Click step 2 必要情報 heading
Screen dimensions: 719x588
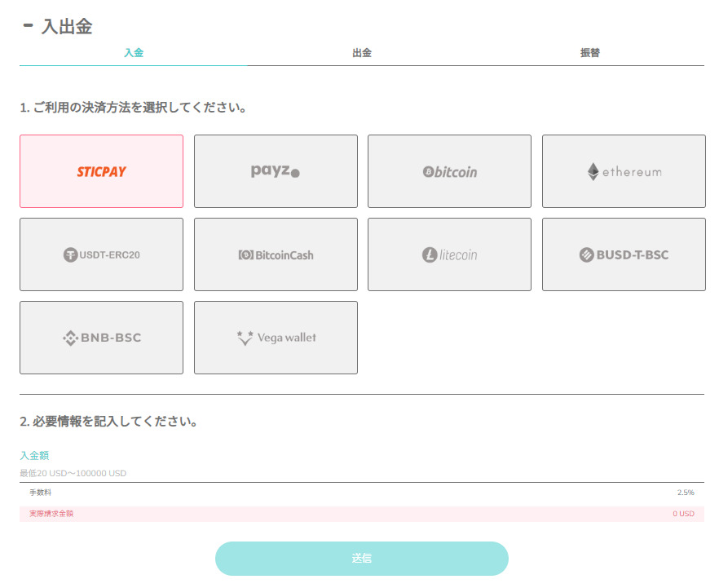tap(108, 422)
